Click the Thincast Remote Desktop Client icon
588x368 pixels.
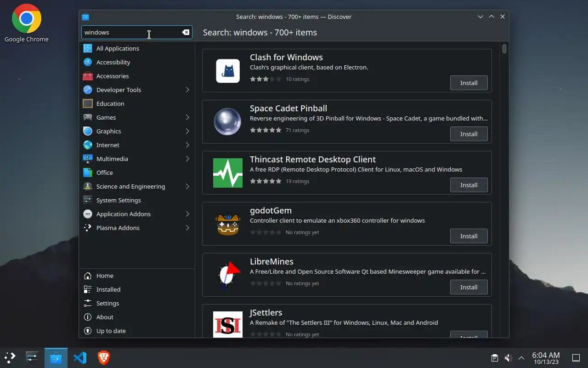228,173
